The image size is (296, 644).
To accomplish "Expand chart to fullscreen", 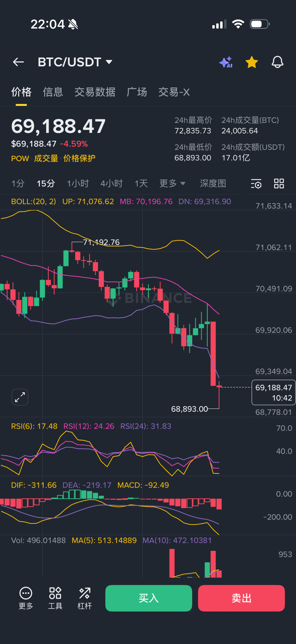I will tap(20, 397).
